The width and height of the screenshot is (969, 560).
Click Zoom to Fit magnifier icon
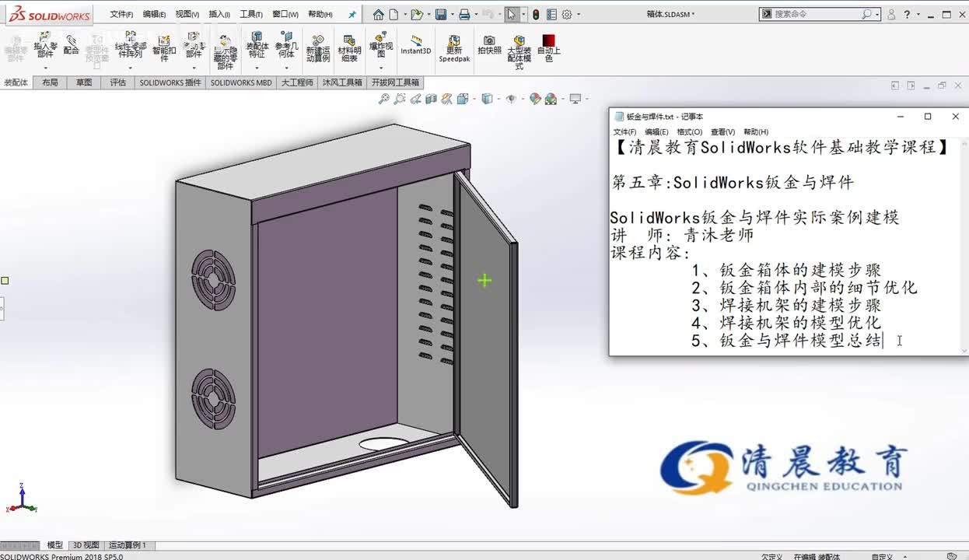point(383,99)
